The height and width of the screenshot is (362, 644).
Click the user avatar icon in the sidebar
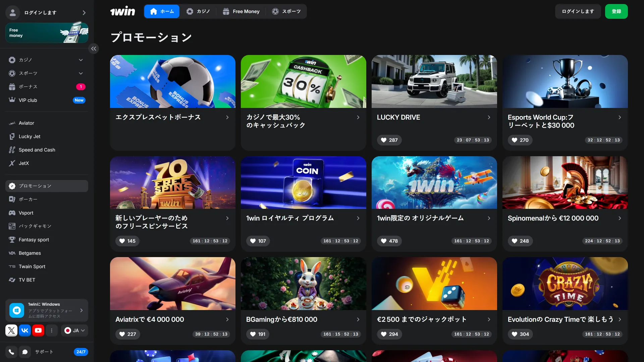pos(13,12)
